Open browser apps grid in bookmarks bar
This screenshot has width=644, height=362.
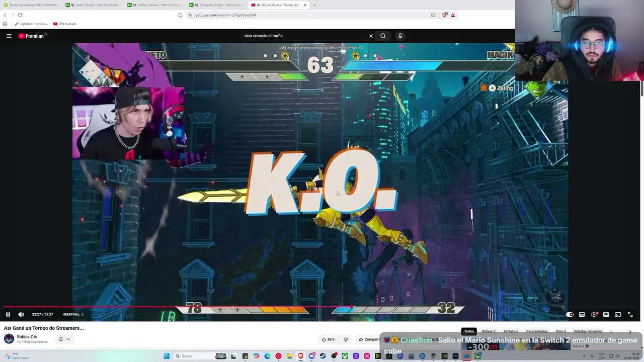5,24
